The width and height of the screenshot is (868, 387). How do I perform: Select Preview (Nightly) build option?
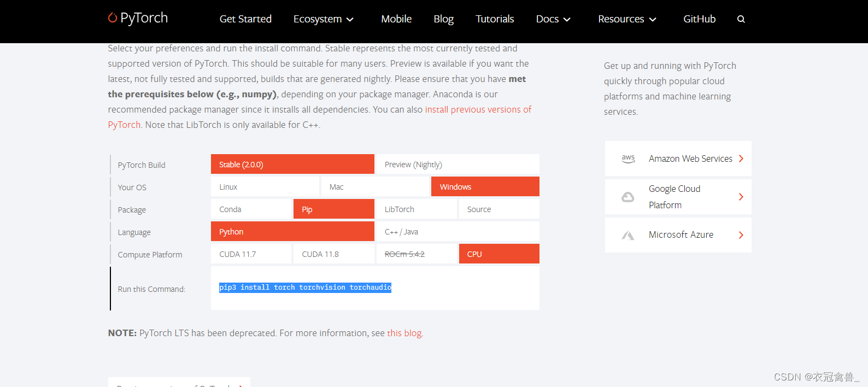458,164
